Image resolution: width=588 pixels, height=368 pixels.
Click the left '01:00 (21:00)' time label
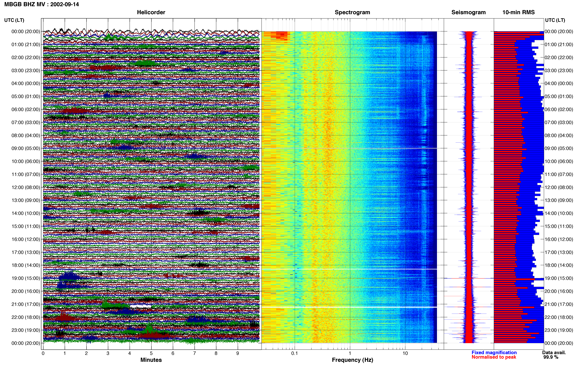pos(26,45)
